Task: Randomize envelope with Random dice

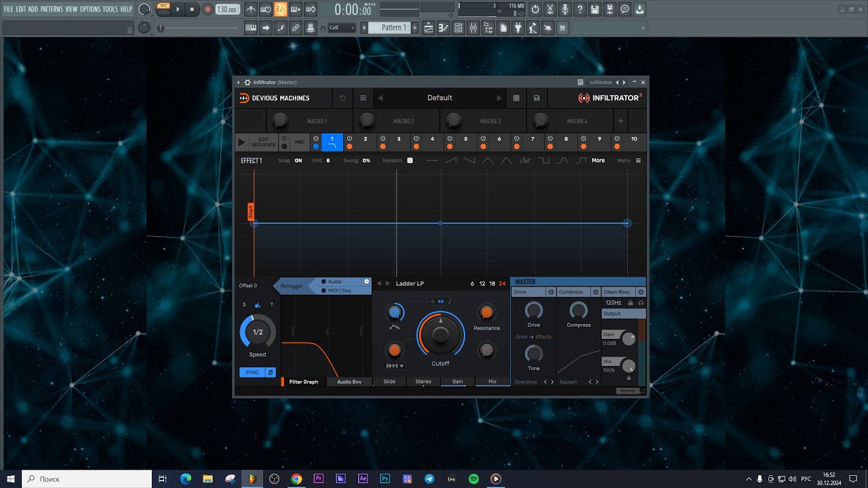Action: point(410,161)
